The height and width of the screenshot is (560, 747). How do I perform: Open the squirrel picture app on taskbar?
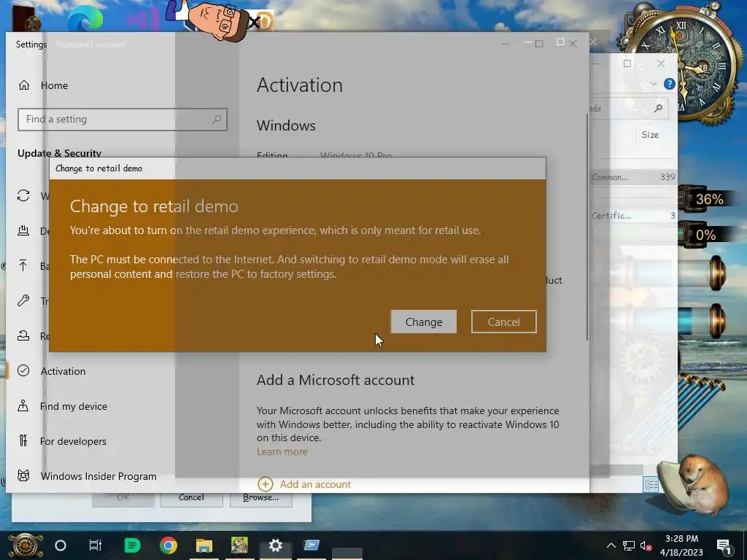[239, 545]
